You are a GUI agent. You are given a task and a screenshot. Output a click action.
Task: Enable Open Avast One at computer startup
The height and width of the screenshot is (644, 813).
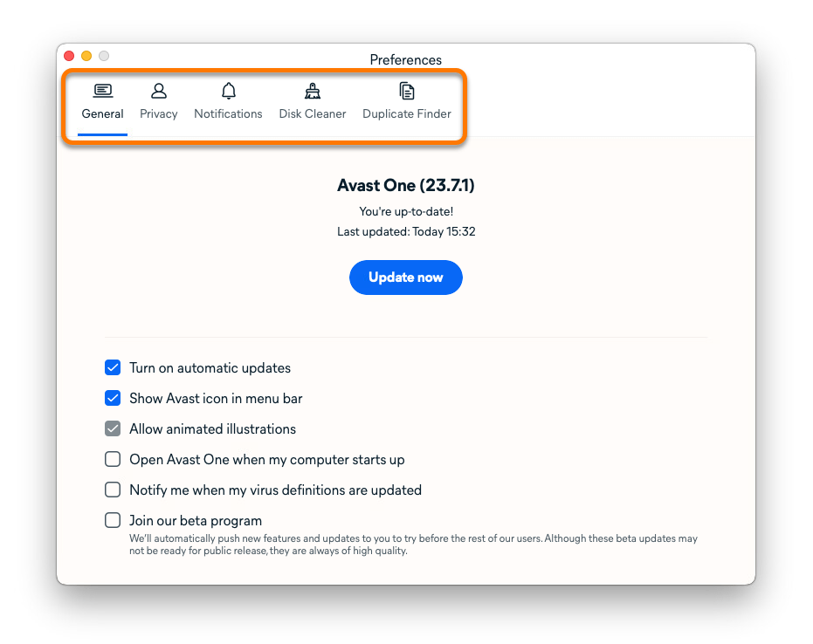point(113,459)
